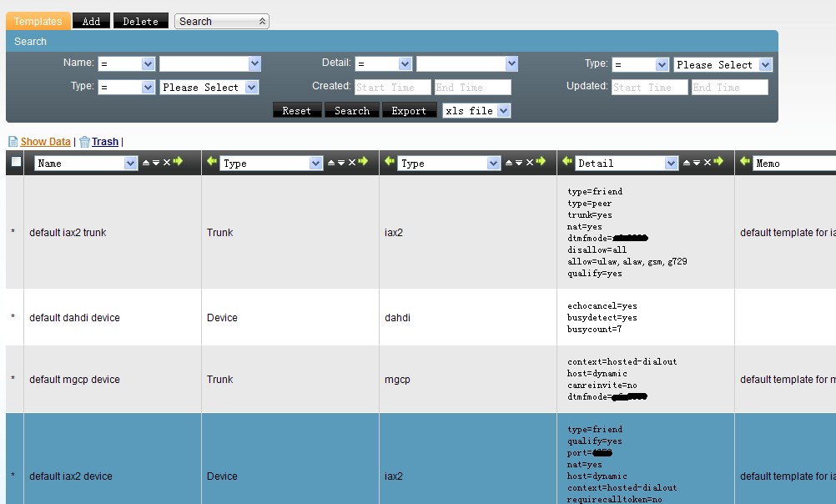Viewport: 836px width, 504px height.
Task: Remove the Name column with X icon
Action: [x=166, y=163]
